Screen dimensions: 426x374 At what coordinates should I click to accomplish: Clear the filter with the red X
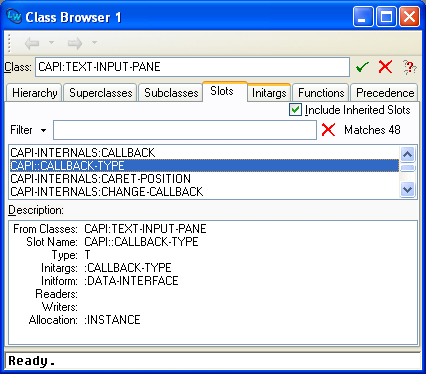coord(328,130)
